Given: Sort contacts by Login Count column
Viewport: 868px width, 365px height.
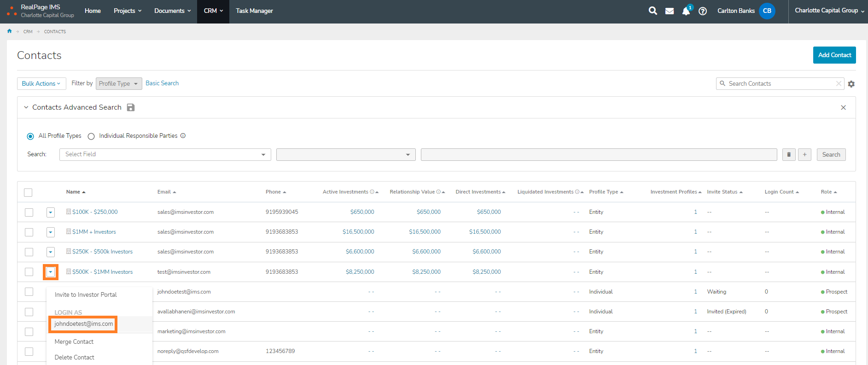Looking at the screenshot, I should pyautogui.click(x=781, y=192).
